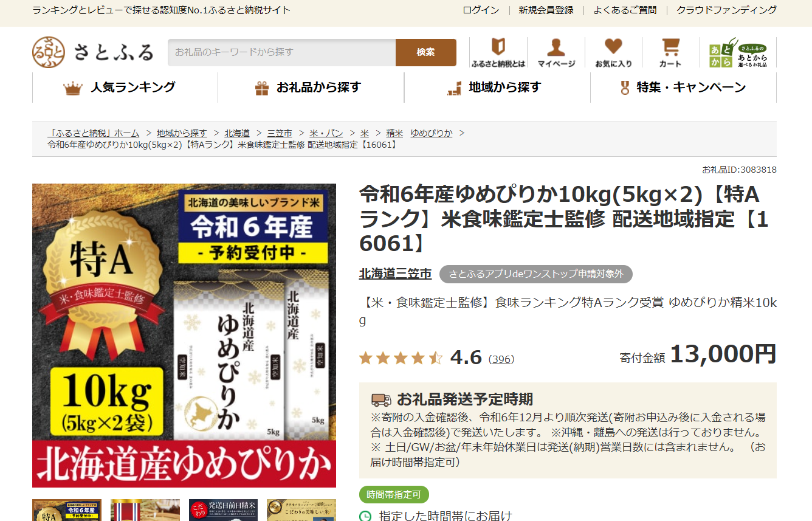Viewport: 812px width, 521px height.
Task: Click 米・パン breadcrumb link
Action: pyautogui.click(x=326, y=133)
